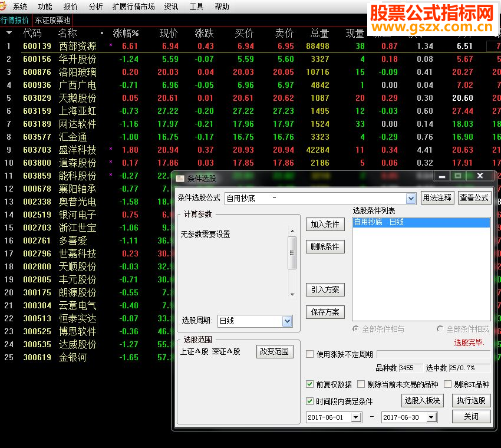Select stock row 603703 盛洋科技
This screenshot has width=501, height=448.
(x=250, y=150)
